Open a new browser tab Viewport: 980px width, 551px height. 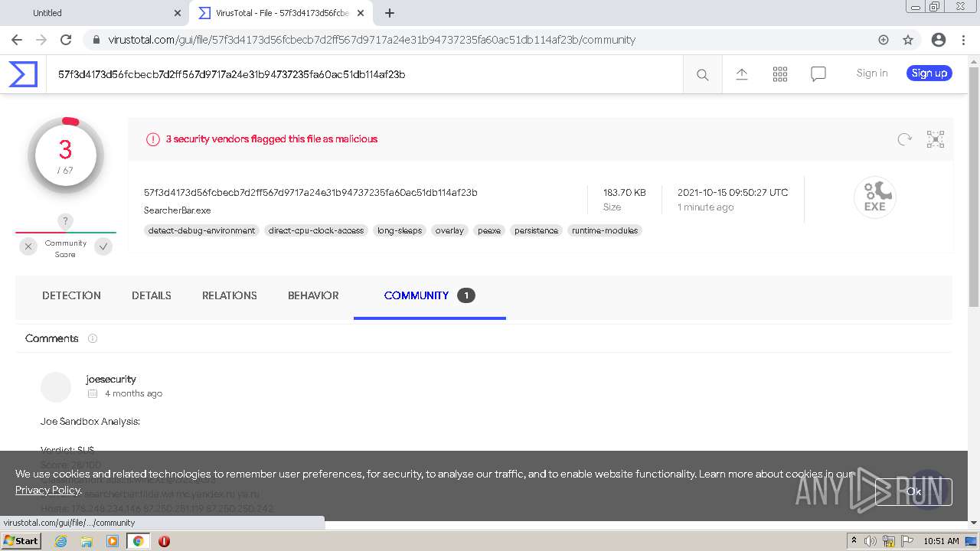click(x=390, y=13)
